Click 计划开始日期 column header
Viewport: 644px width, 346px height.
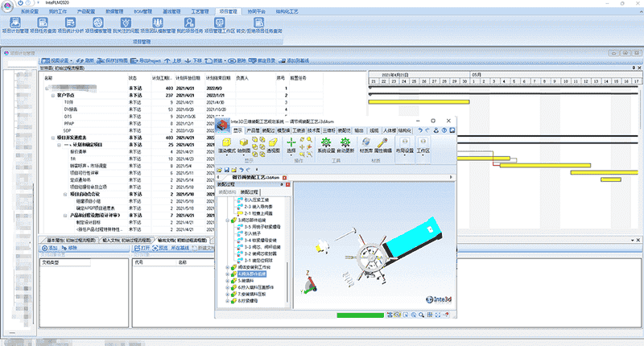coord(188,78)
